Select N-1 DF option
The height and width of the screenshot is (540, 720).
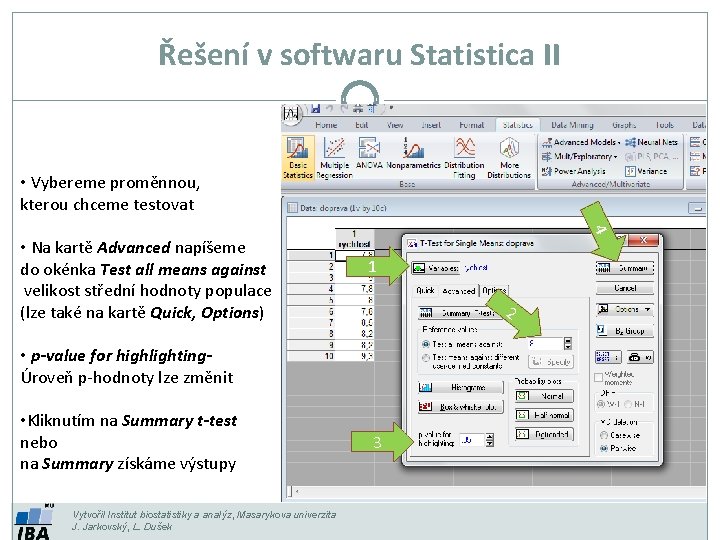[x=628, y=404]
